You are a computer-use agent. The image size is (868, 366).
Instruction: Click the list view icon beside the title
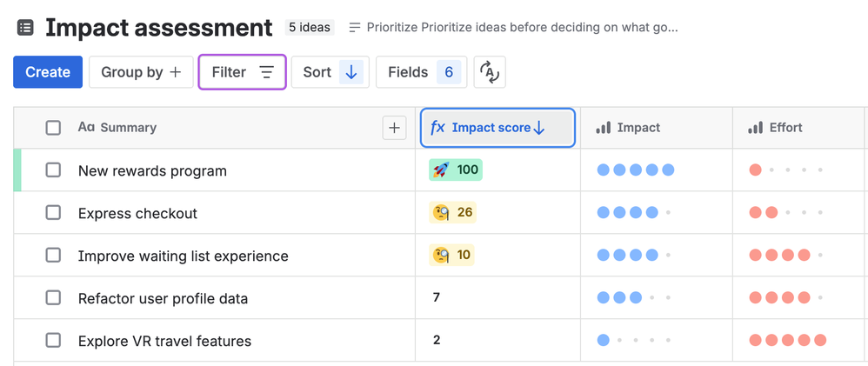point(25,28)
